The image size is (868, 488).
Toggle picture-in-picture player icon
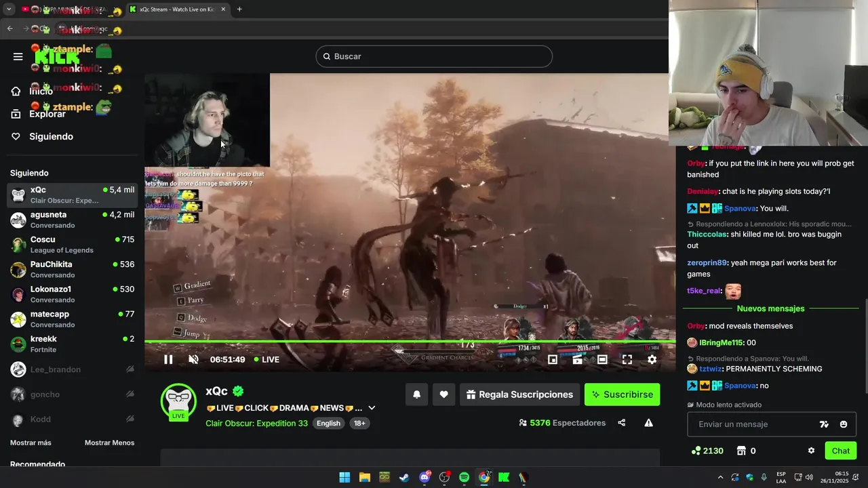click(577, 359)
